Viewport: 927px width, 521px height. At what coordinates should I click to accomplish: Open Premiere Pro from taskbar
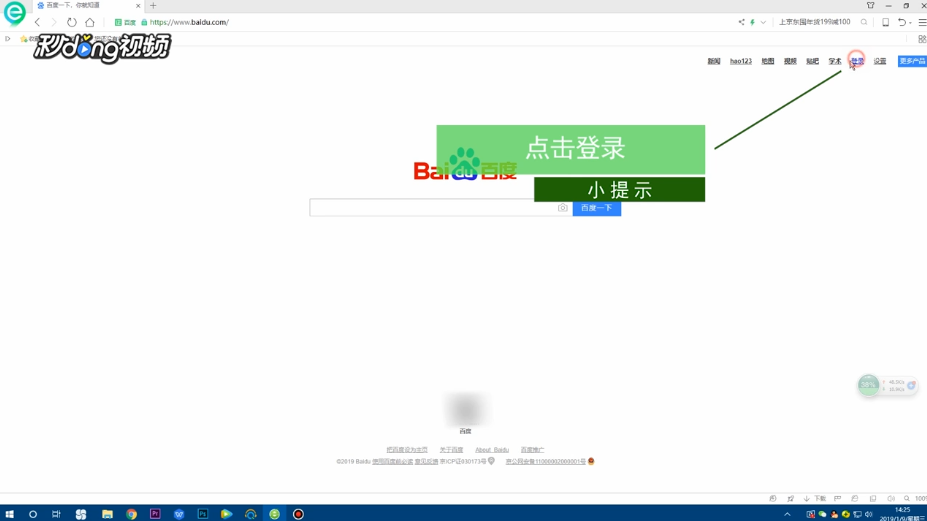tap(155, 514)
